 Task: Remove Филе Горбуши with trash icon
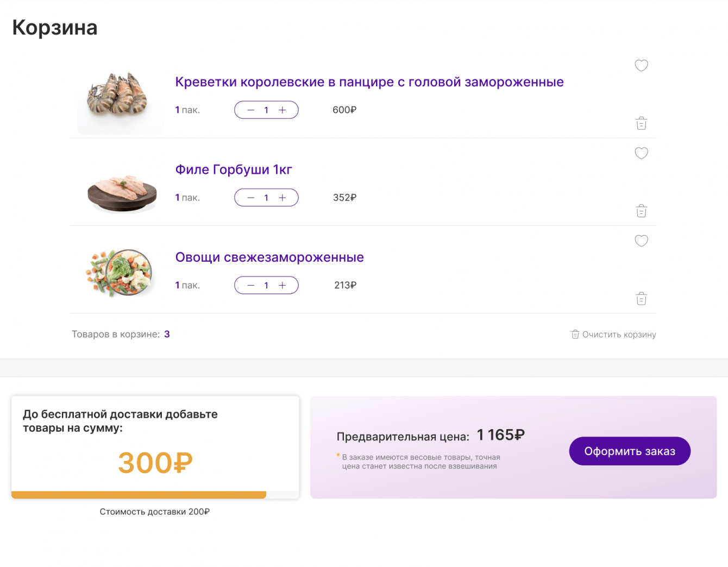coord(641,211)
